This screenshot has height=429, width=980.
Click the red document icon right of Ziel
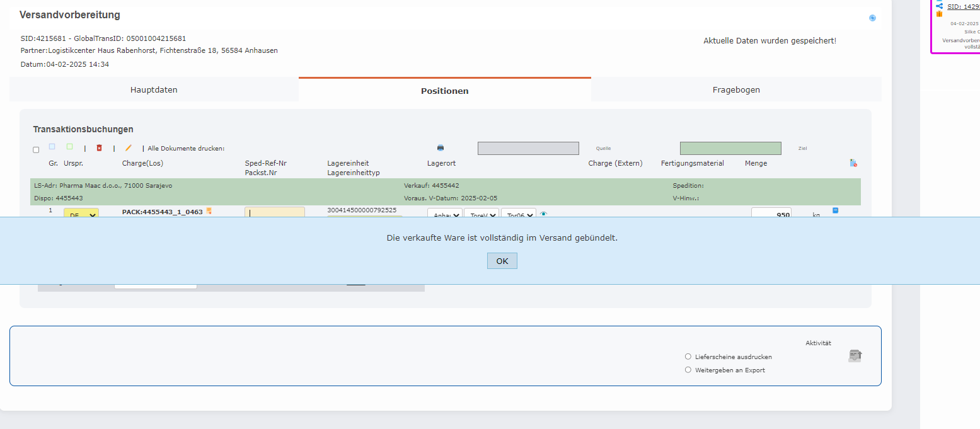coord(853,163)
